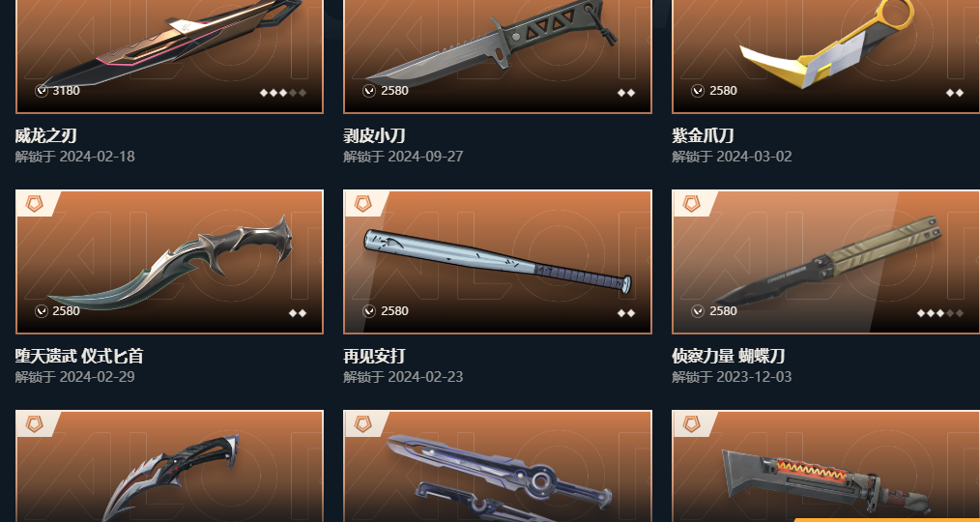Click pentagon badge icon on 再见安打 card
The image size is (980, 522).
(362, 204)
